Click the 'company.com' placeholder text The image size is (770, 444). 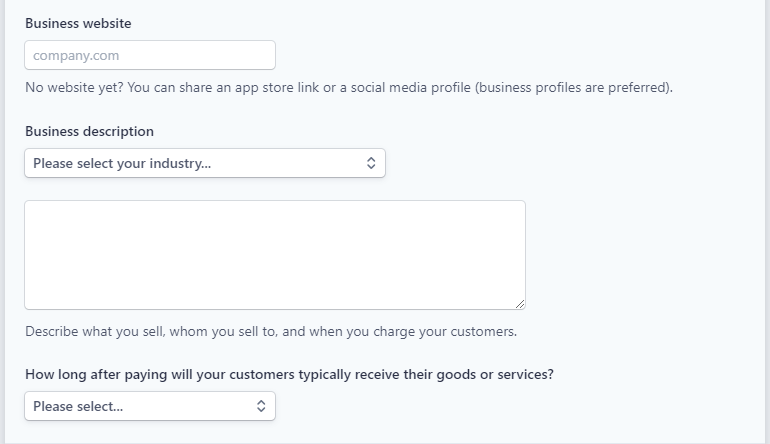[x=76, y=56]
